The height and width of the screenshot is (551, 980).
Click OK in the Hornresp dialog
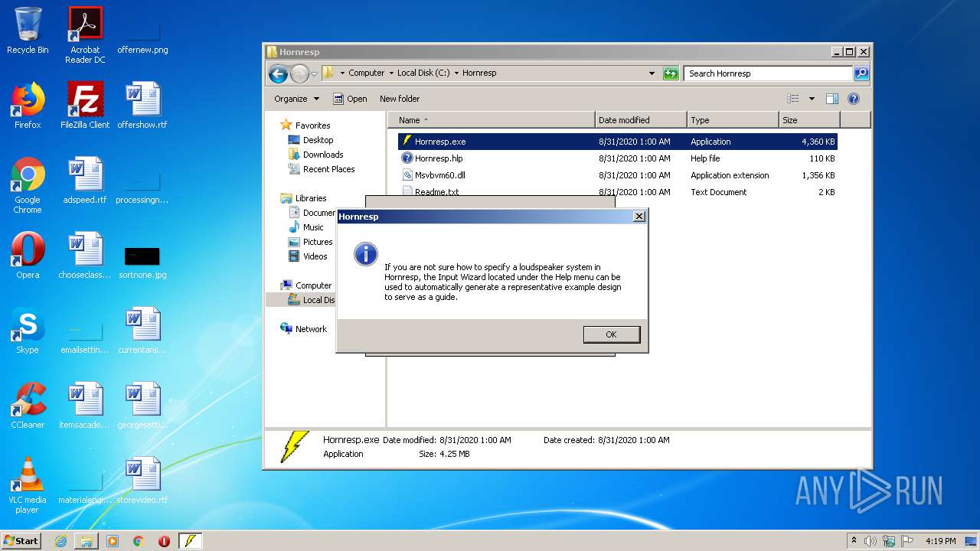pyautogui.click(x=611, y=334)
